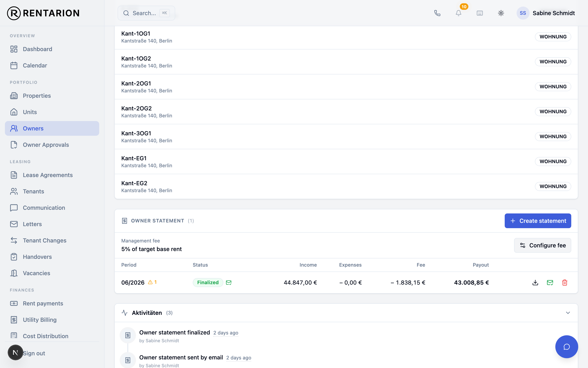Viewport: 588px width, 368px height.
Task: Click Sabine Schmidt user name
Action: pos(554,13)
